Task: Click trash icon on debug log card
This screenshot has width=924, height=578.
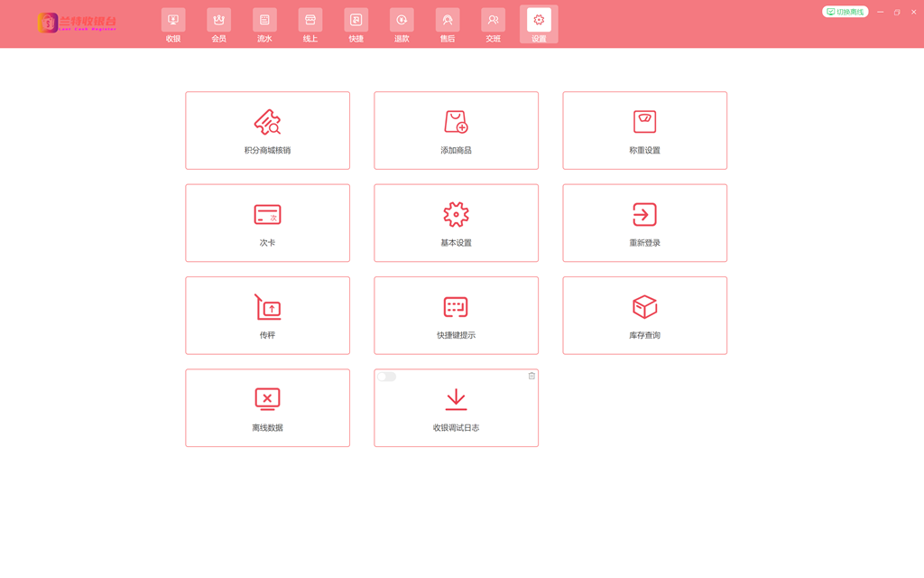Action: click(531, 376)
